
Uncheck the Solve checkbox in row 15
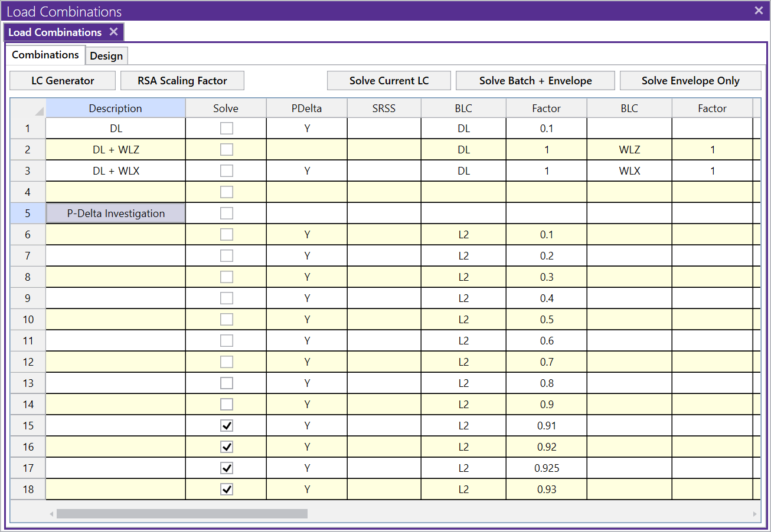coord(227,426)
